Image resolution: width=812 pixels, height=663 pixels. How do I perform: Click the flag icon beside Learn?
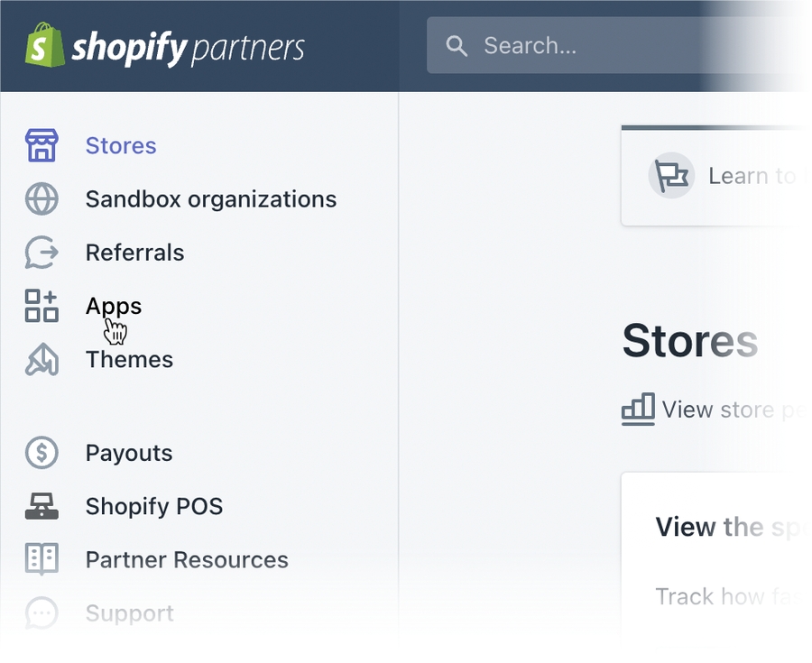(670, 176)
